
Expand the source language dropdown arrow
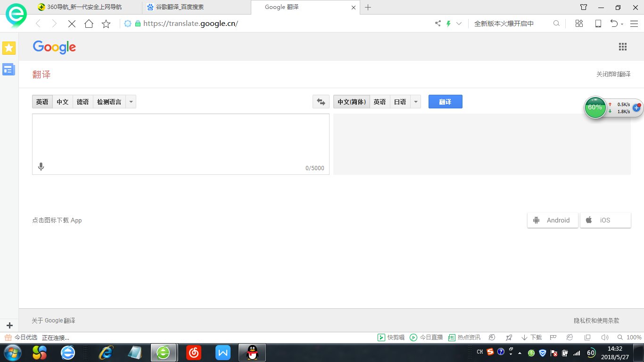tap(131, 101)
